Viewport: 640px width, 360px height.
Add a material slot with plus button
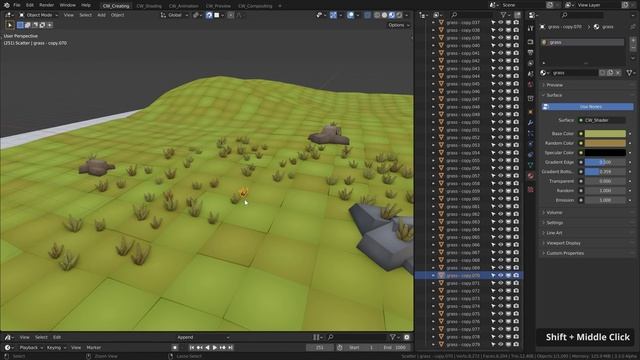633,40
